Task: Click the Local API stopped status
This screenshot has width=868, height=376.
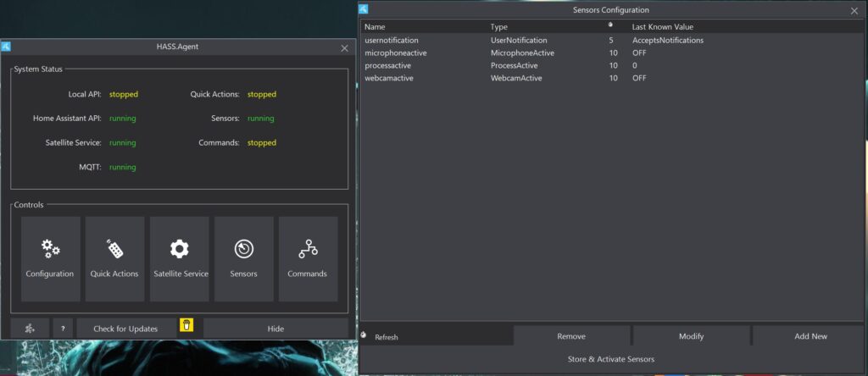Action: pos(124,94)
